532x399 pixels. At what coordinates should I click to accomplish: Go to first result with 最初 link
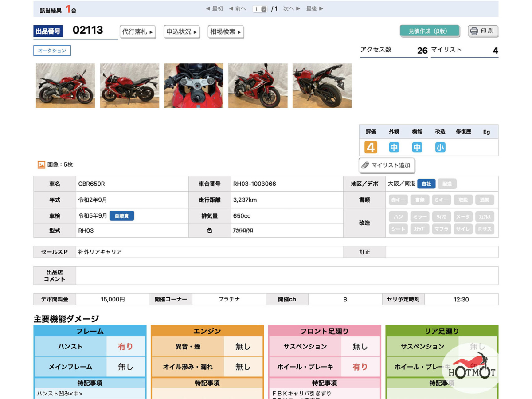[215, 8]
